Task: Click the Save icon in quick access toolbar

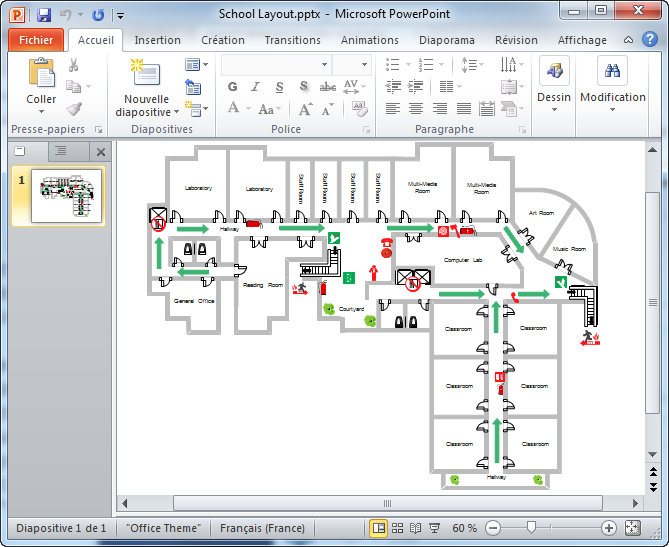Action: (x=44, y=15)
